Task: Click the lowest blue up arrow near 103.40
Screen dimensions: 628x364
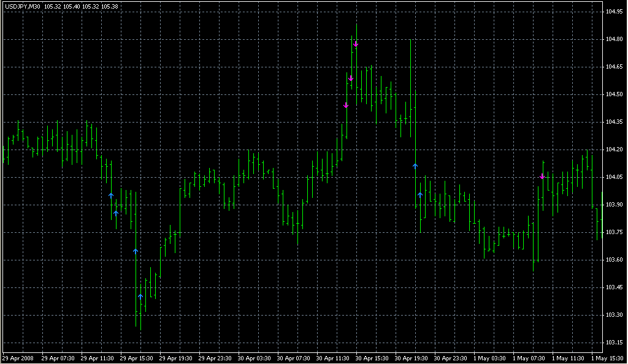Action: click(x=140, y=297)
